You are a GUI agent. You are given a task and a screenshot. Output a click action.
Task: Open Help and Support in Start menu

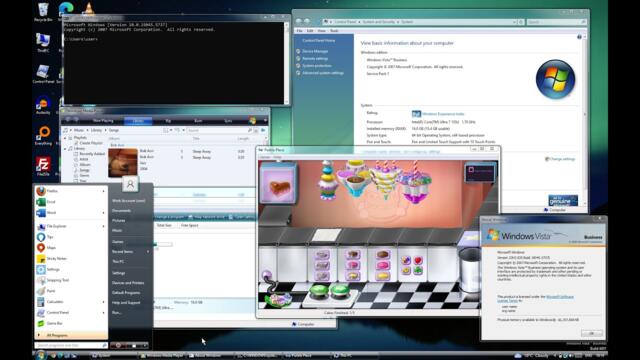[126, 303]
